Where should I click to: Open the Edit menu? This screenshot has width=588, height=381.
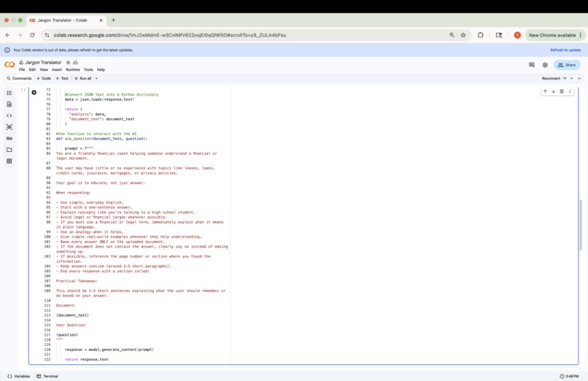pos(33,70)
